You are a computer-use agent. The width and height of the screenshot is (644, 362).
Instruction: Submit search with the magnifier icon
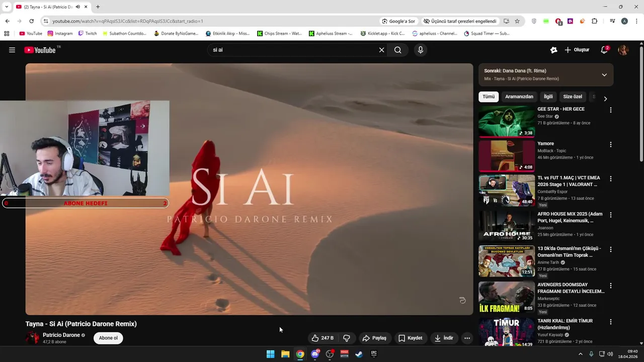[398, 50]
